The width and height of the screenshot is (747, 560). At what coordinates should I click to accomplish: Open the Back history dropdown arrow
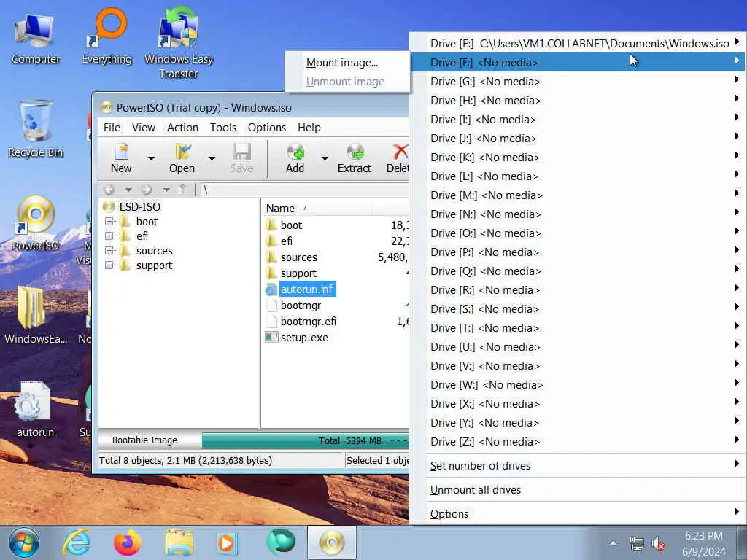coord(128,190)
